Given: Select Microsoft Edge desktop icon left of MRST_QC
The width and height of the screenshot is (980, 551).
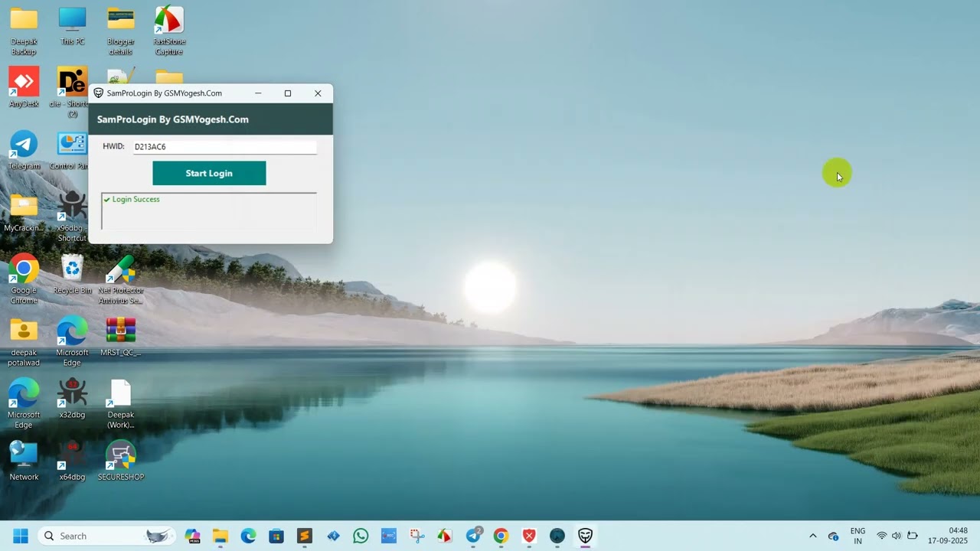Looking at the screenshot, I should (73, 341).
